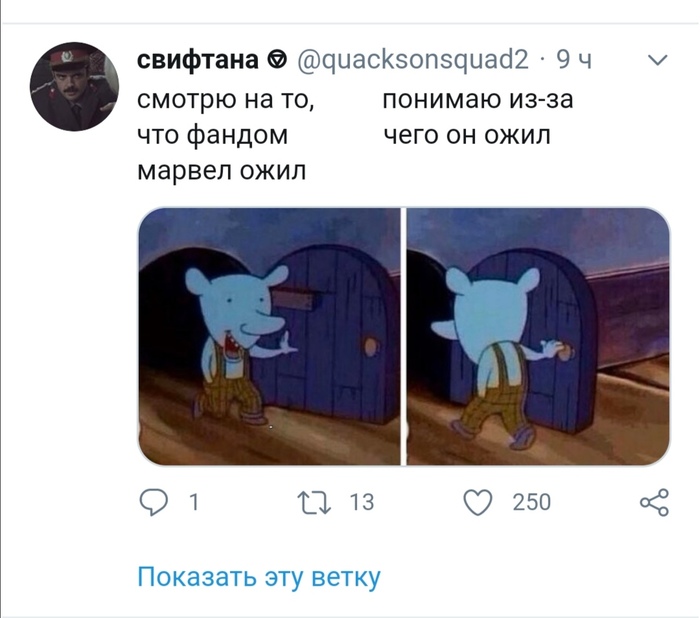
Task: Show thread via Показать эту ветку
Action: coord(259,576)
